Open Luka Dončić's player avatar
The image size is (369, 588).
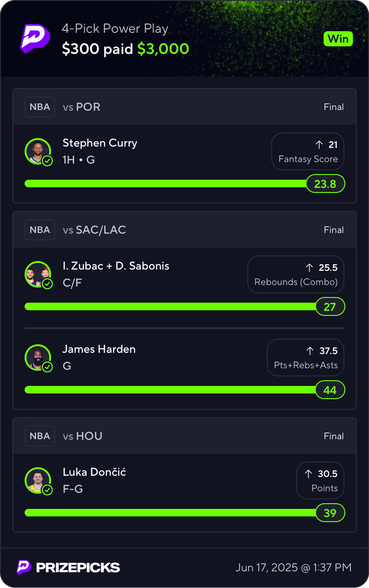click(x=38, y=480)
